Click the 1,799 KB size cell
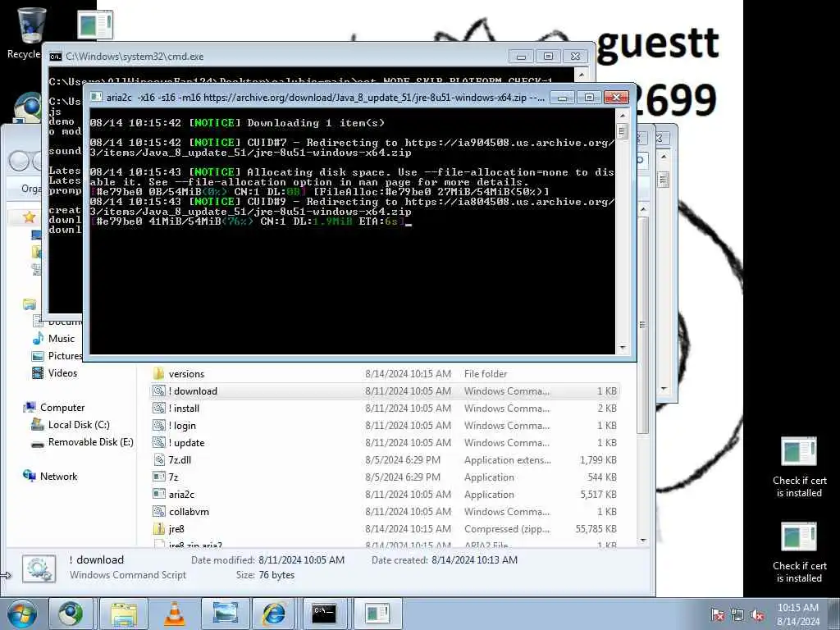This screenshot has height=630, width=840. coord(598,459)
